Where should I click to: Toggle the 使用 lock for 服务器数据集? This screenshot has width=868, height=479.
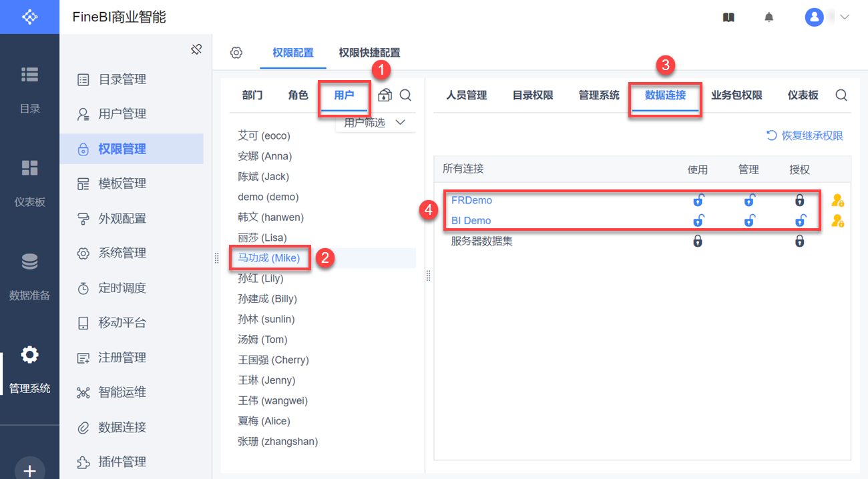(698, 241)
